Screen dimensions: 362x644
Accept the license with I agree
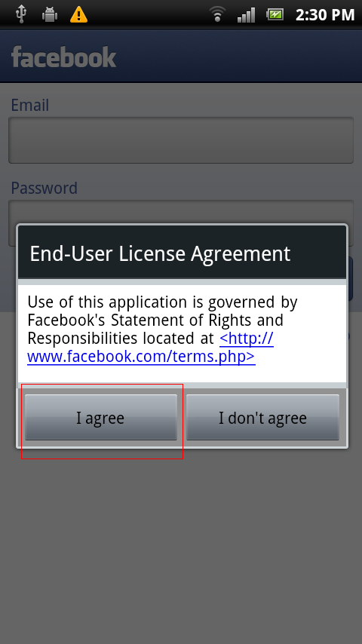tap(101, 417)
